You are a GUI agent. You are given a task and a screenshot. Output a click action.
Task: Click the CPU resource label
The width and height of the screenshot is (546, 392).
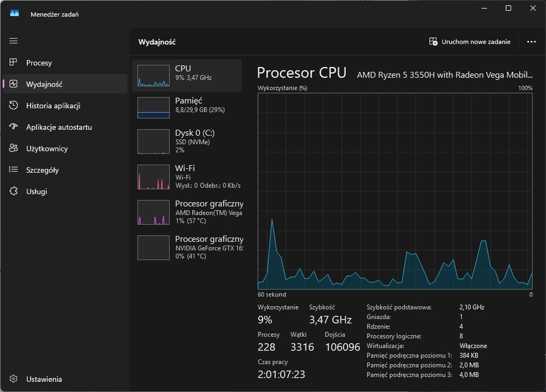[183, 69]
